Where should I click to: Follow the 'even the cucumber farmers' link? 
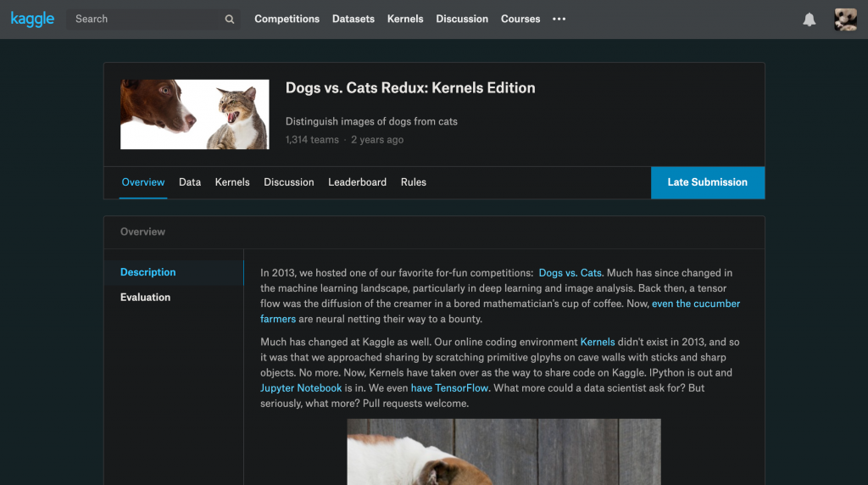(696, 304)
